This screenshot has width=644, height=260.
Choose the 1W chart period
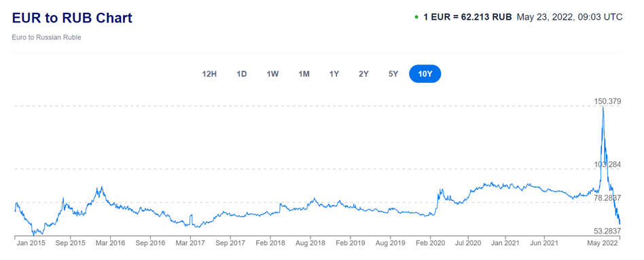point(272,75)
